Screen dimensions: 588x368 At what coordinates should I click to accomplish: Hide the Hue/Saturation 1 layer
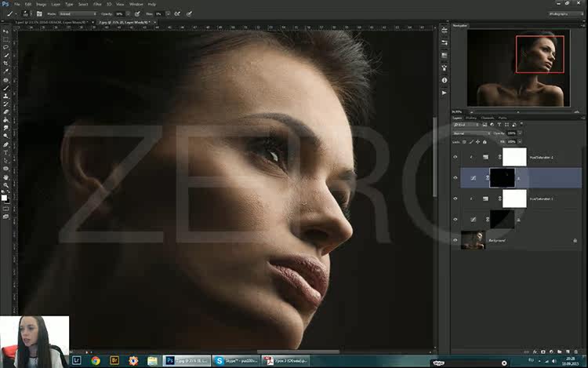(x=456, y=199)
